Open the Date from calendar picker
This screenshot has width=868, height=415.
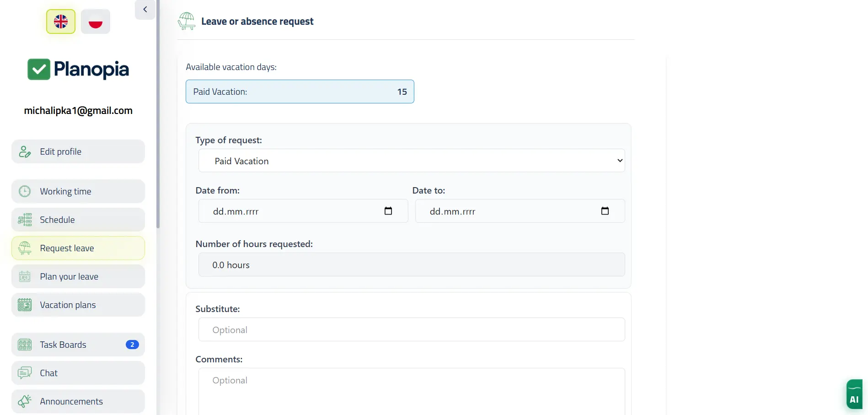388,211
